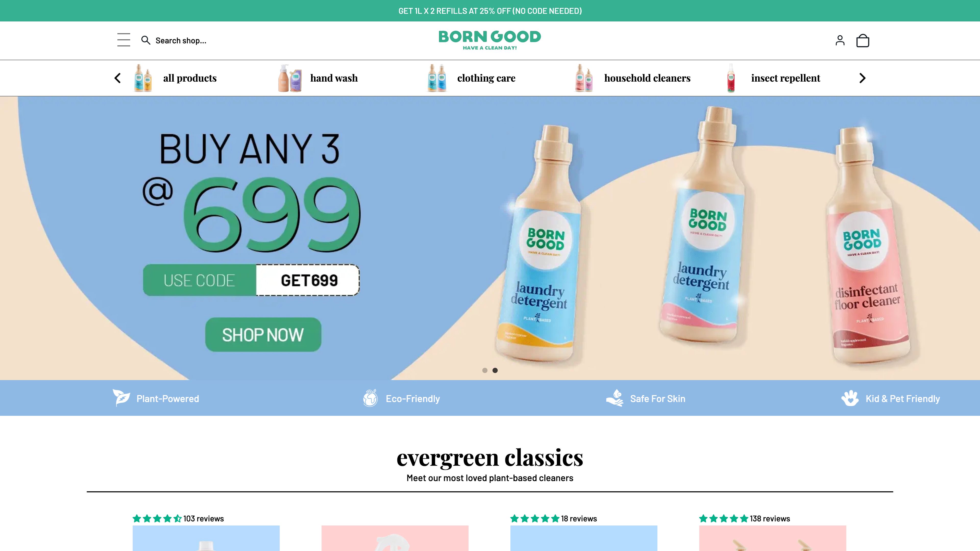Image resolution: width=980 pixels, height=551 pixels.
Task: Open the shopping bag cart
Action: [862, 40]
